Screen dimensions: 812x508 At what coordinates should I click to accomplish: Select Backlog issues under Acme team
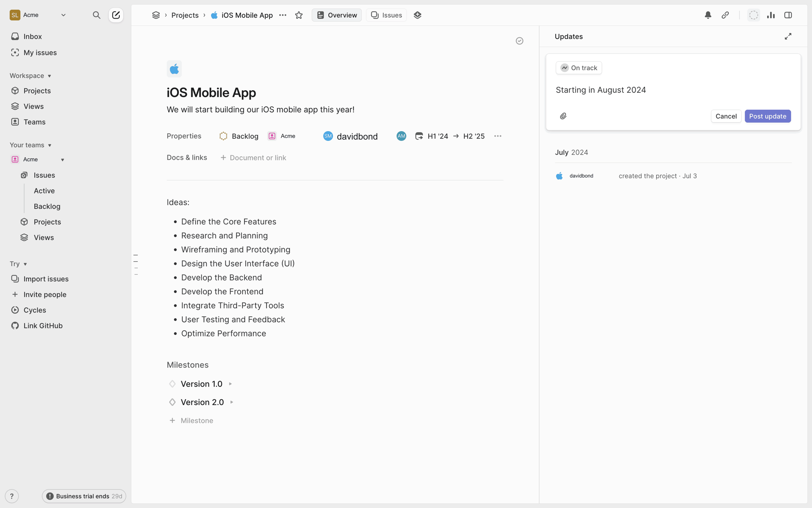coord(47,207)
